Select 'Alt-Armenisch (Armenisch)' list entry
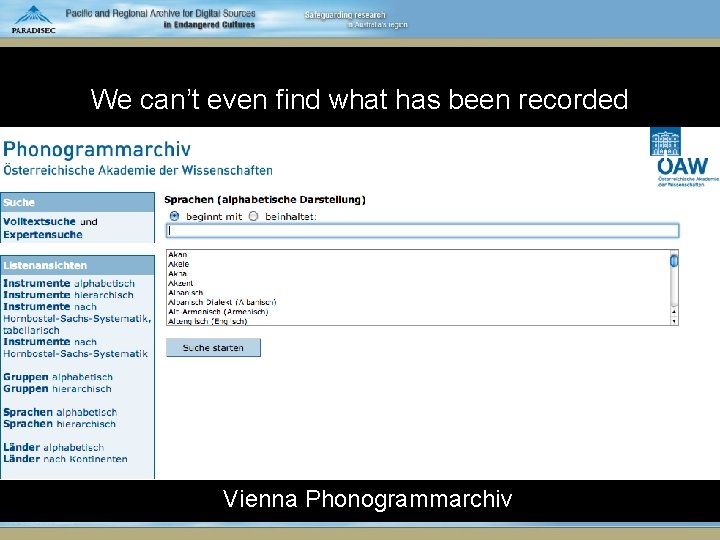The width and height of the screenshot is (720, 540). pyautogui.click(x=218, y=312)
